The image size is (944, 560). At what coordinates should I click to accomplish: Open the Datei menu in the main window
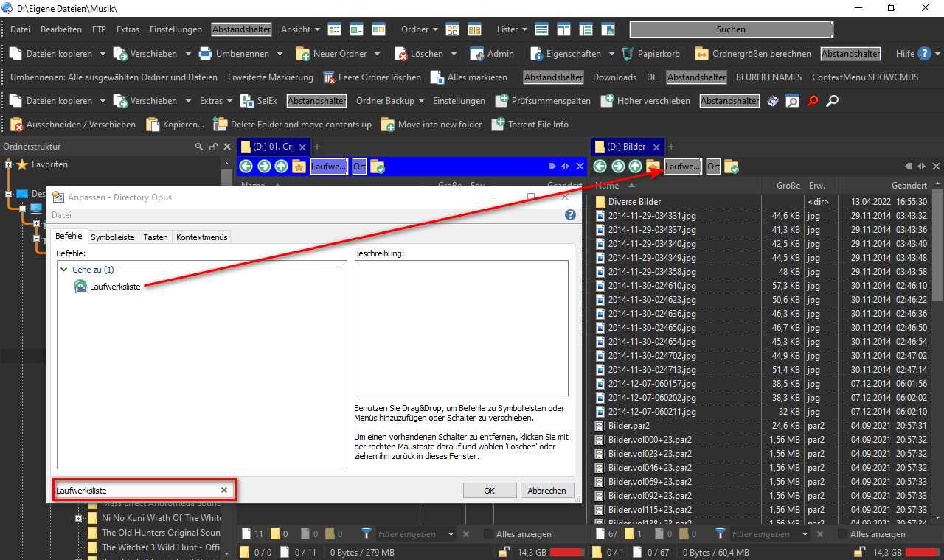(x=20, y=29)
